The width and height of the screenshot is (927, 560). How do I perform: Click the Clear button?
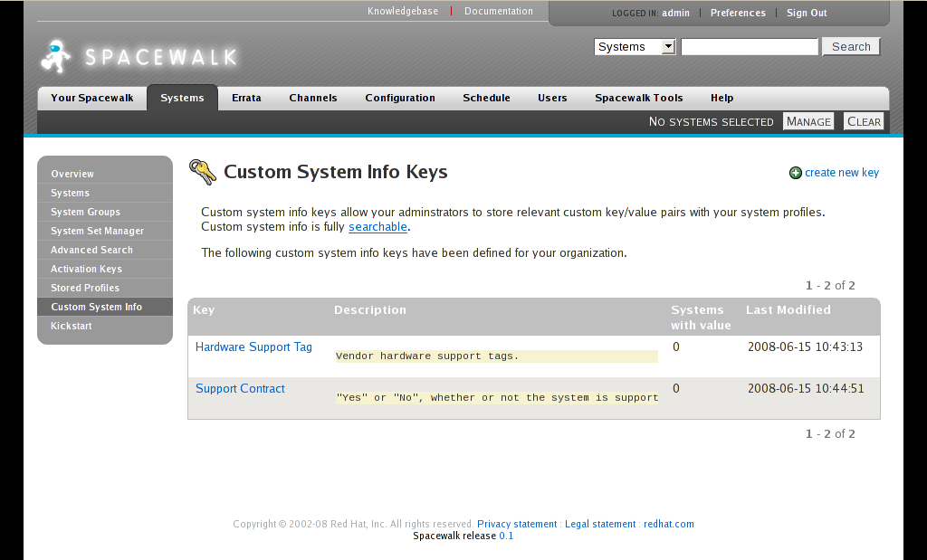[x=864, y=122]
